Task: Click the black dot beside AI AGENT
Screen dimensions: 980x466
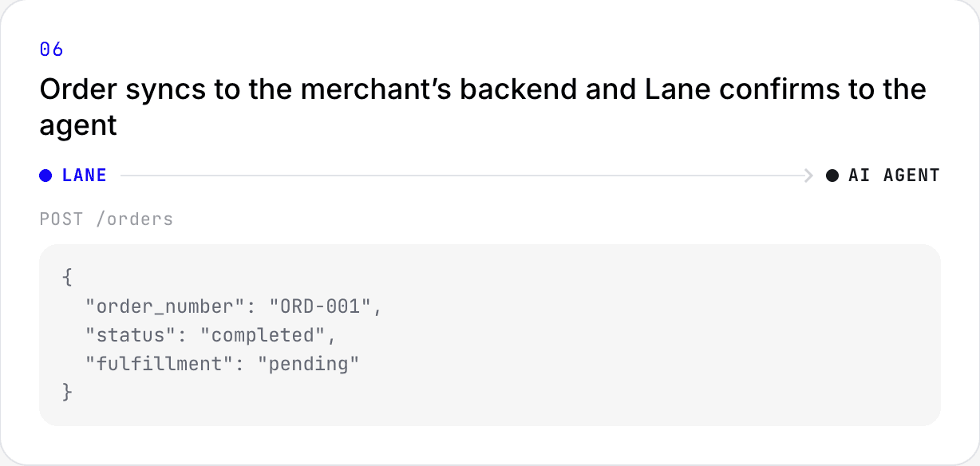Action: click(x=832, y=176)
